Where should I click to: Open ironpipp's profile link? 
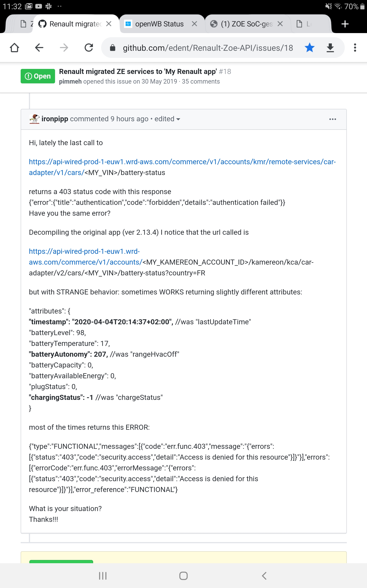[x=55, y=119]
